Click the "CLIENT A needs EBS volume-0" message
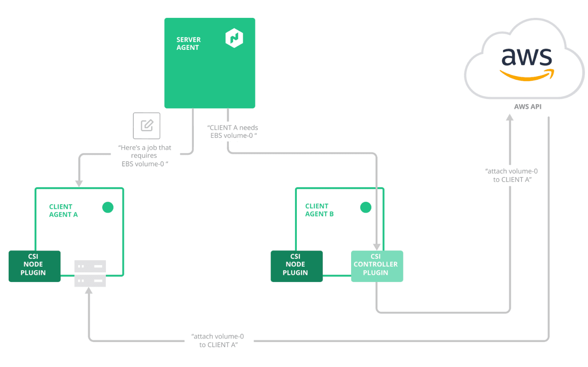The width and height of the screenshot is (588, 367). [x=233, y=131]
